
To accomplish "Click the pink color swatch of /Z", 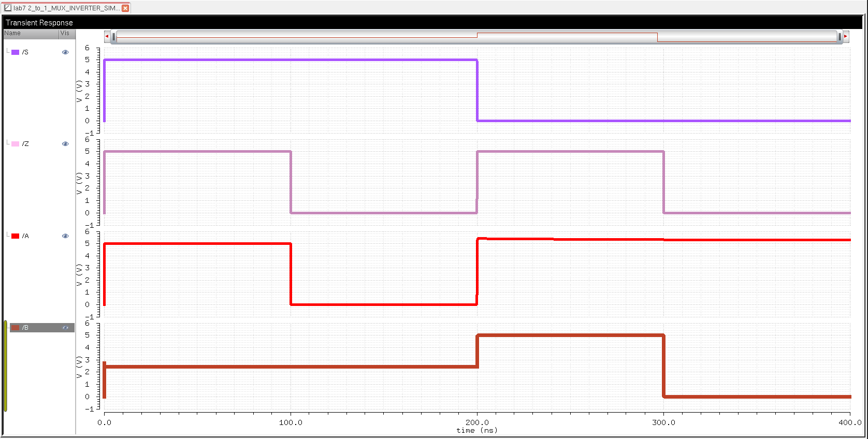I will (x=16, y=144).
